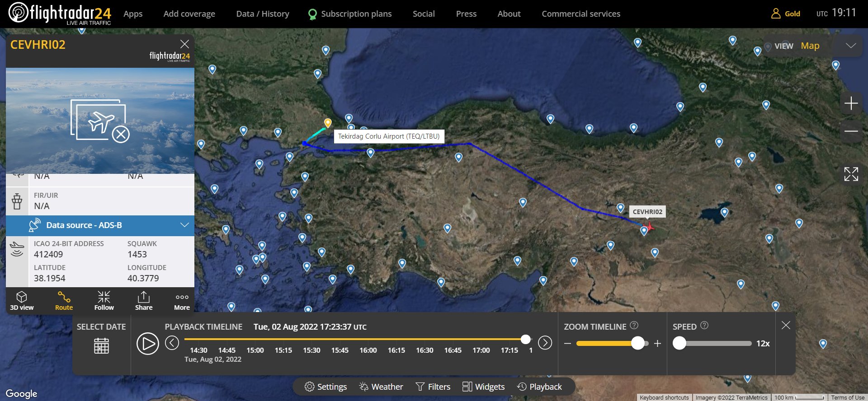Open the Social menu
Viewport: 868px width, 401px height.
(424, 14)
